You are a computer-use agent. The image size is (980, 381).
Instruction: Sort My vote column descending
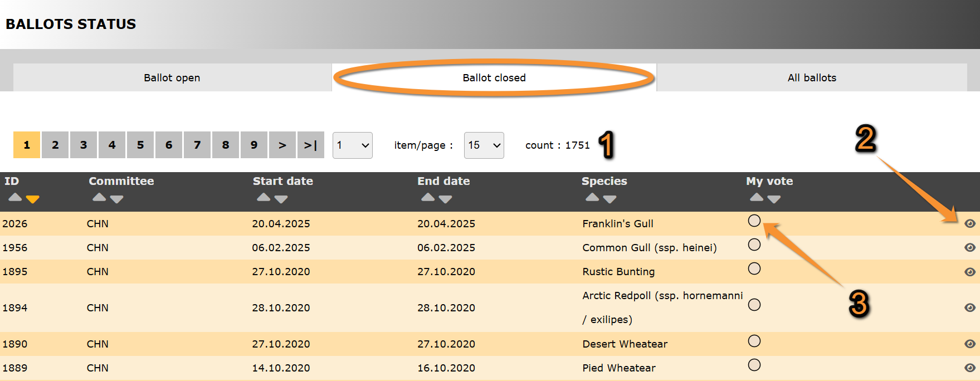[x=774, y=199]
